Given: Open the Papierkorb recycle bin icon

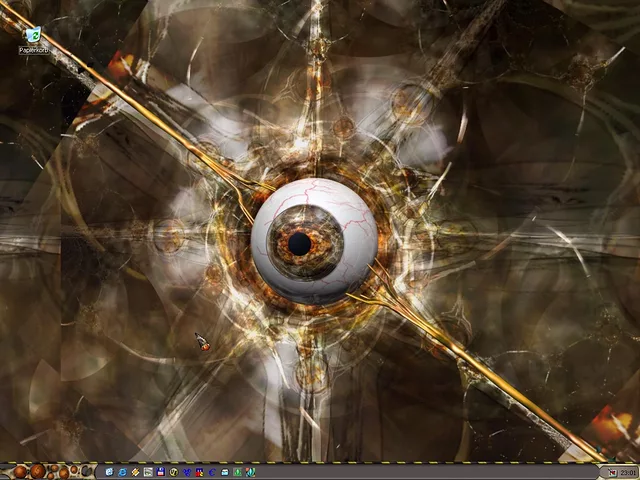Looking at the screenshot, I should (x=34, y=33).
